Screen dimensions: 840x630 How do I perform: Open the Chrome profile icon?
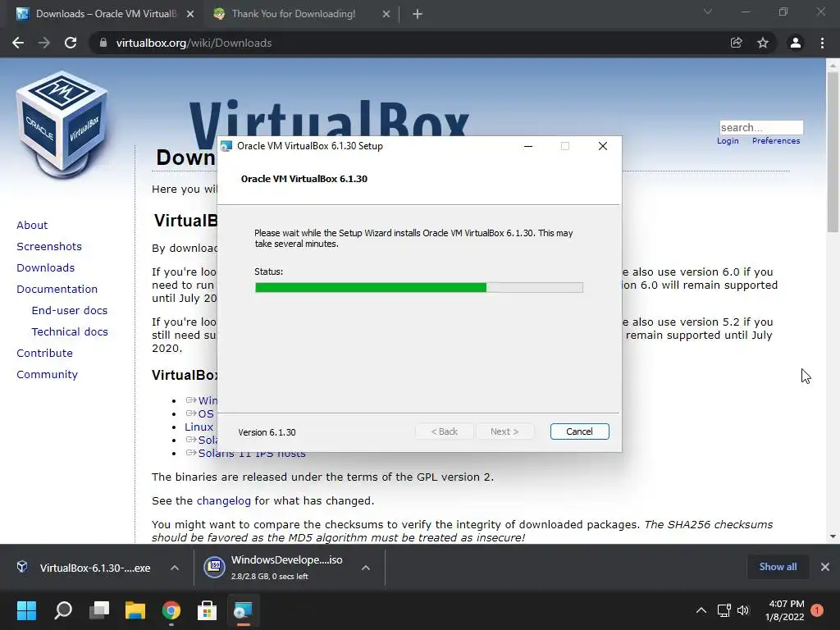(x=796, y=43)
